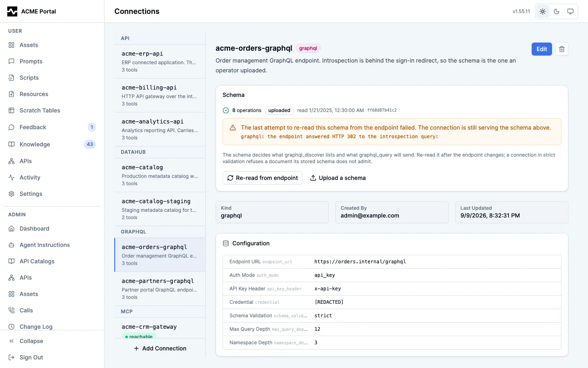Viewport: 588px width, 368px height.
Task: Click the graphql tag badge
Action: [308, 48]
